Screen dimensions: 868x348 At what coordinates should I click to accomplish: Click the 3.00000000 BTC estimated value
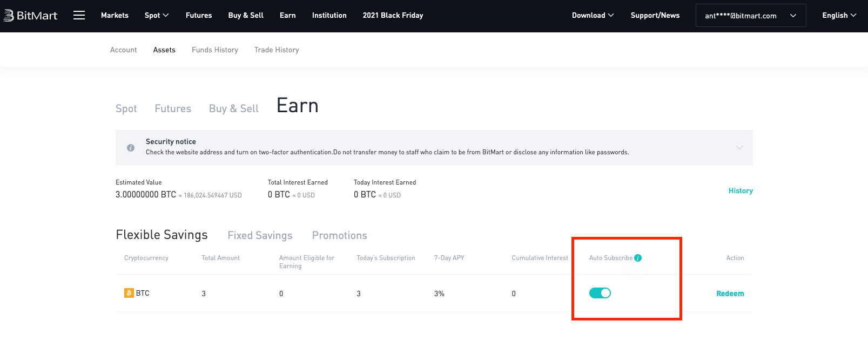(146, 194)
